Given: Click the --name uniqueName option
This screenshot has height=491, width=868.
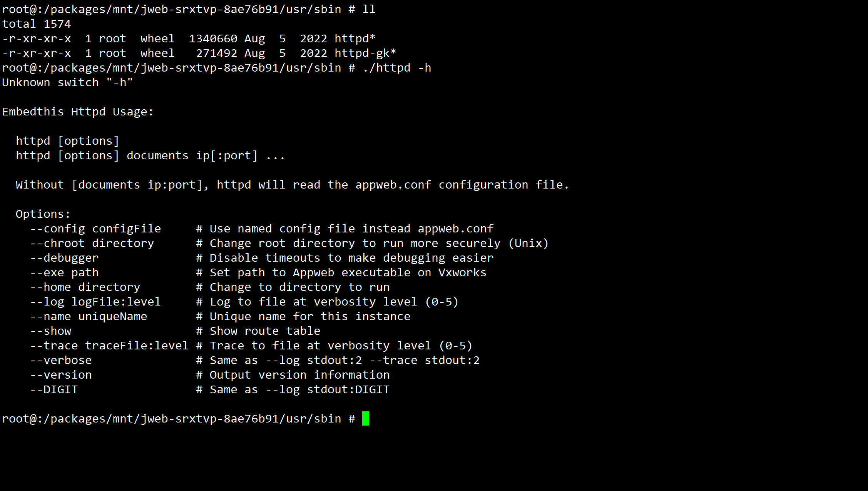Looking at the screenshot, I should (x=89, y=316).
